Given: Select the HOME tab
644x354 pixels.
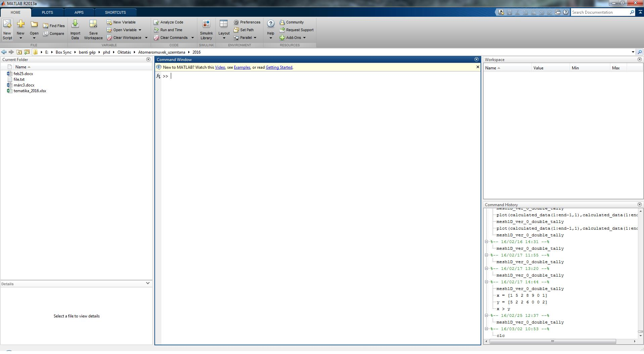Looking at the screenshot, I should coord(15,12).
